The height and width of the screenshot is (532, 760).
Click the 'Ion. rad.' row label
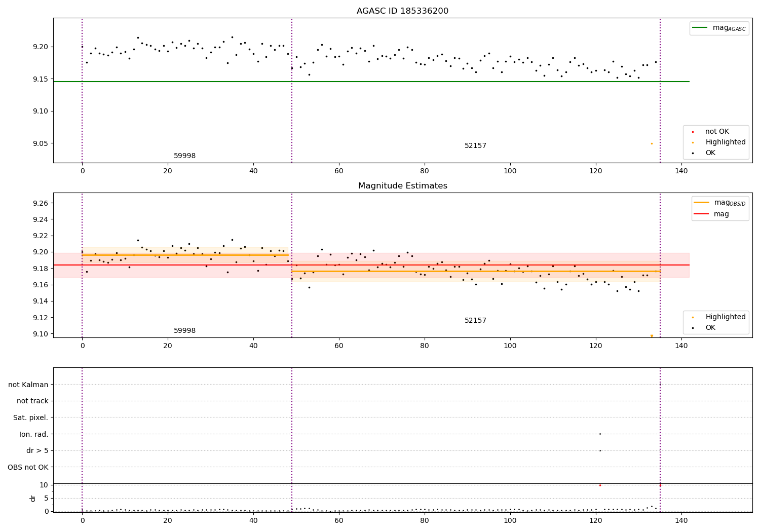point(34,435)
